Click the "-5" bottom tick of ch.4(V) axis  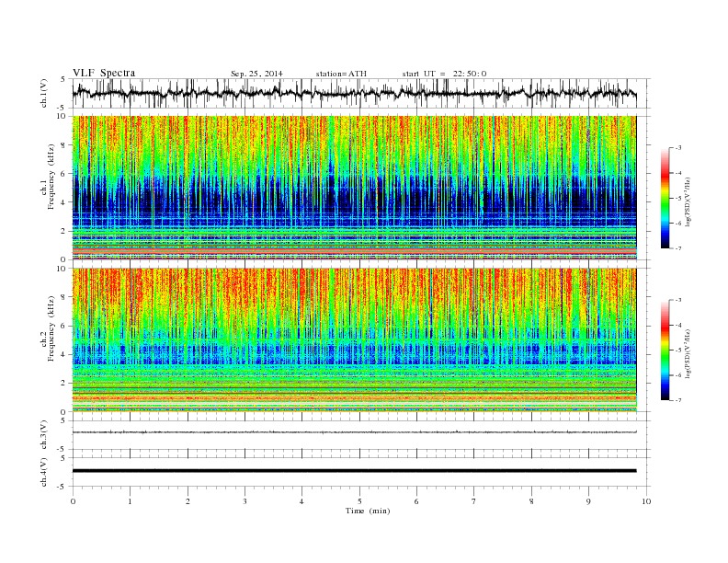[63, 487]
